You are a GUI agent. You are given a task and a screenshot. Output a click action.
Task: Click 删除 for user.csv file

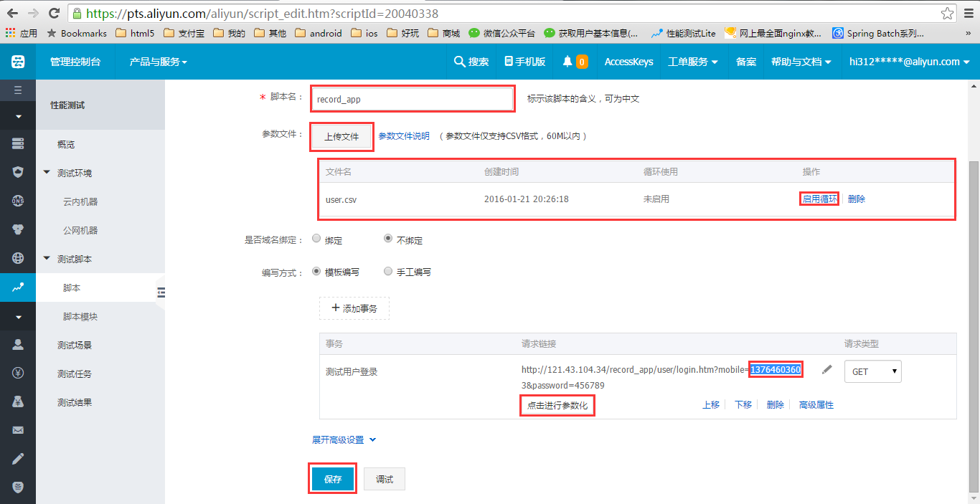857,199
